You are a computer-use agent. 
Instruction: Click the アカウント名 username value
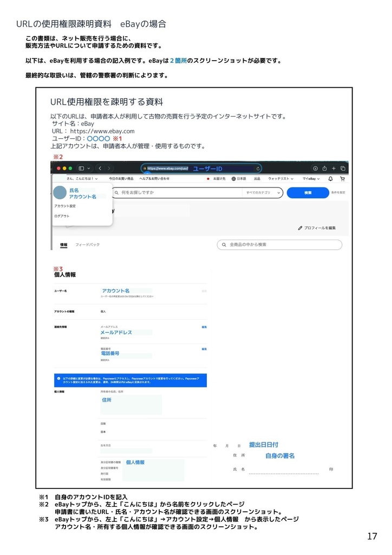point(116,291)
